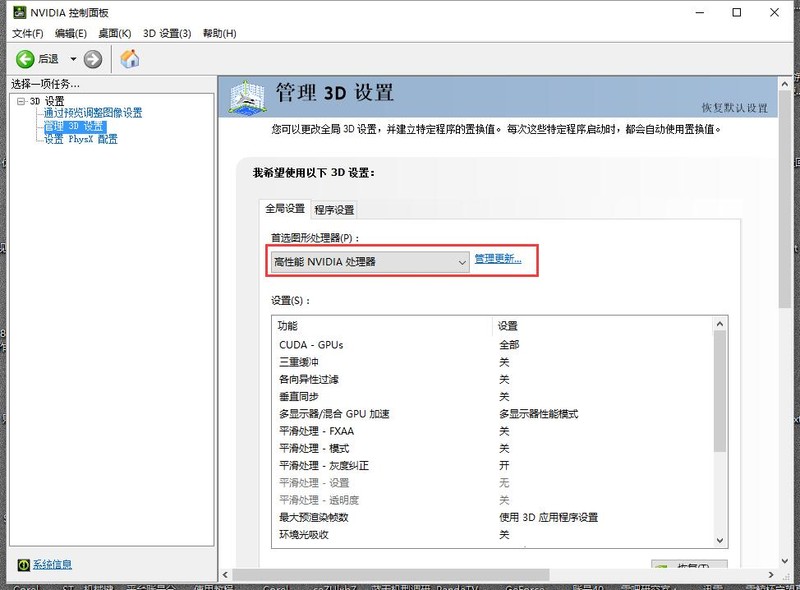This screenshot has width=800, height=590.
Task: Select the 多显示器/混合 GPU 加速 row
Action: (x=492, y=414)
